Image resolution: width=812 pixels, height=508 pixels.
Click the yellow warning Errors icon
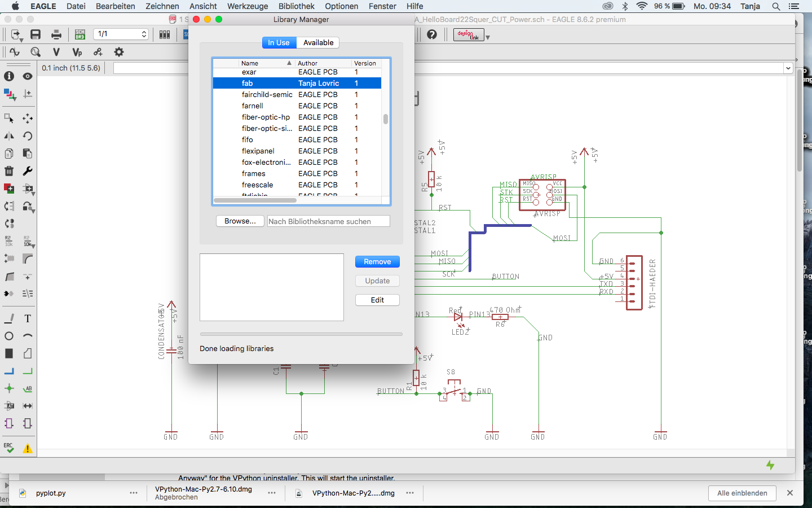click(27, 449)
